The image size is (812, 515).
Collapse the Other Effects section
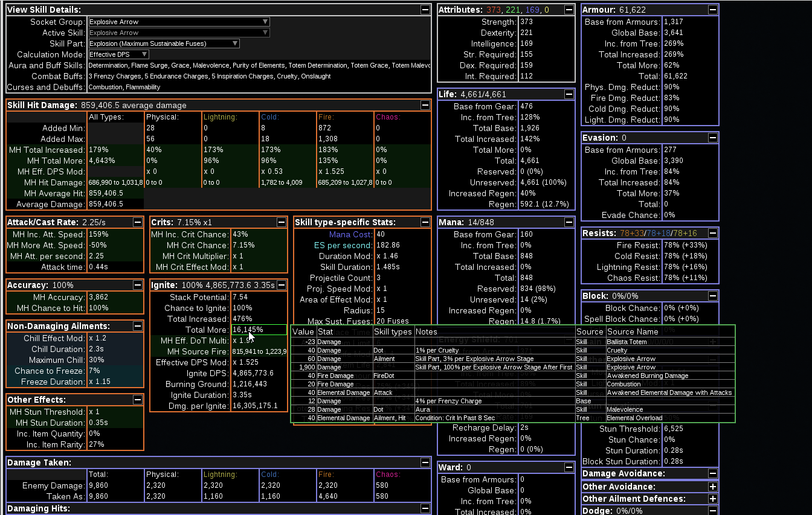138,400
